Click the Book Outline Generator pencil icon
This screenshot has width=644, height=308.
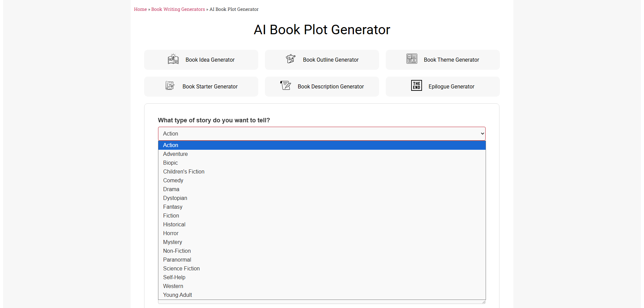[290, 59]
